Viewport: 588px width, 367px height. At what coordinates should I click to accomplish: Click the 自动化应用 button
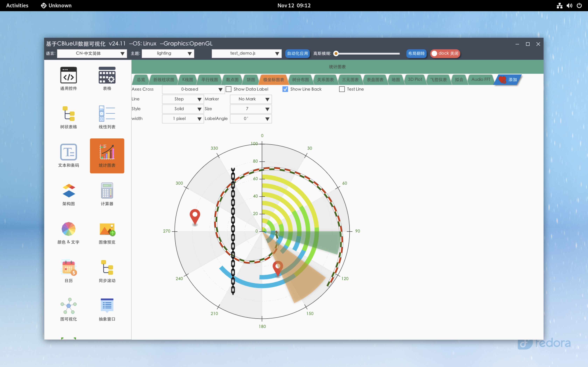pos(297,53)
